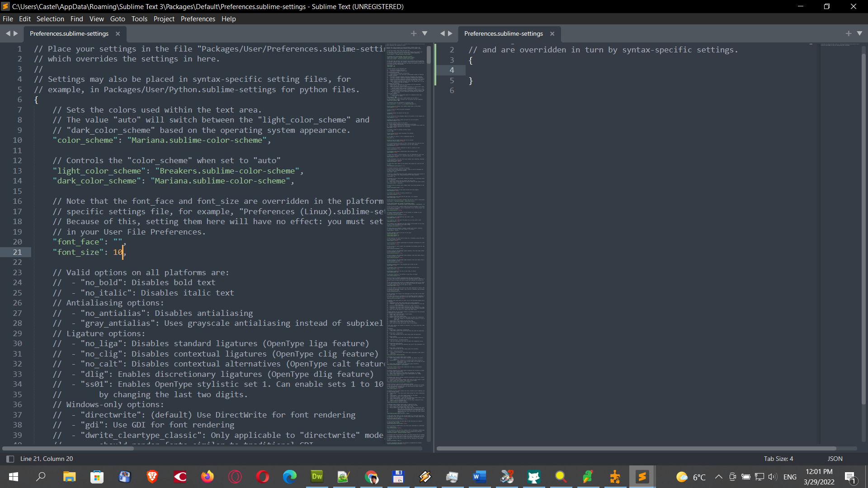This screenshot has height=488, width=868.
Task: Place cursor on "color_scheme" setting line
Action: (x=162, y=140)
